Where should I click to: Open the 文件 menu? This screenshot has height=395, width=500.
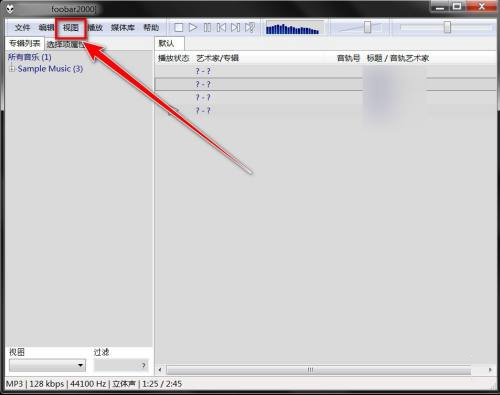point(22,28)
